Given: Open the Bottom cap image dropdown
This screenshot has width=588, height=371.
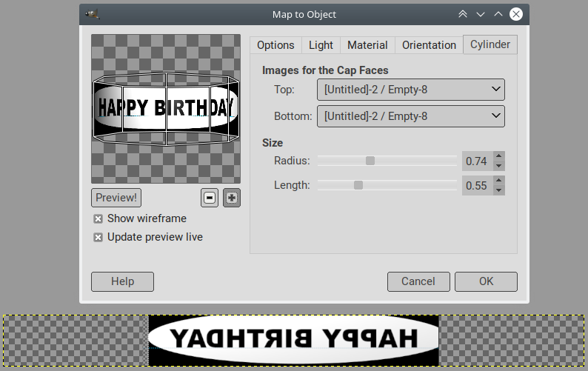Looking at the screenshot, I should [410, 116].
